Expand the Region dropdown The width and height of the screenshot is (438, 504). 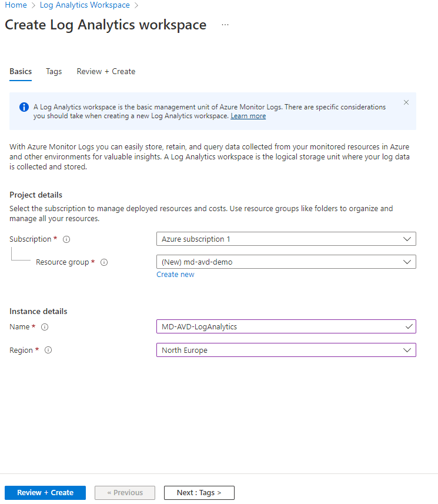coord(286,350)
